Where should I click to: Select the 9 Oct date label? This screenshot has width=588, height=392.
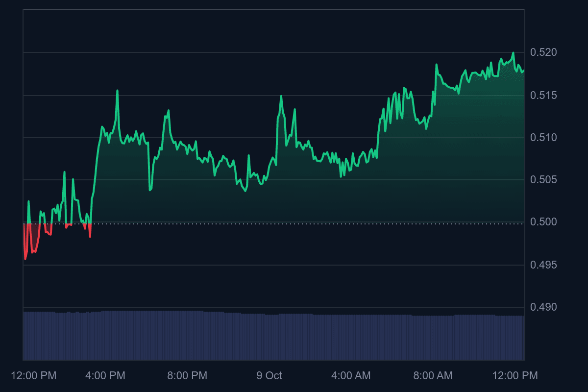(x=269, y=376)
